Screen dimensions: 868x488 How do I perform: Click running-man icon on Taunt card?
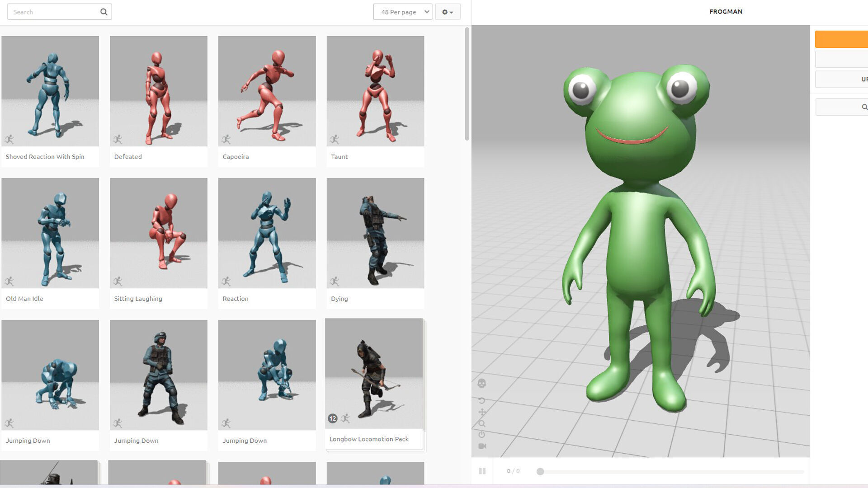tap(335, 139)
